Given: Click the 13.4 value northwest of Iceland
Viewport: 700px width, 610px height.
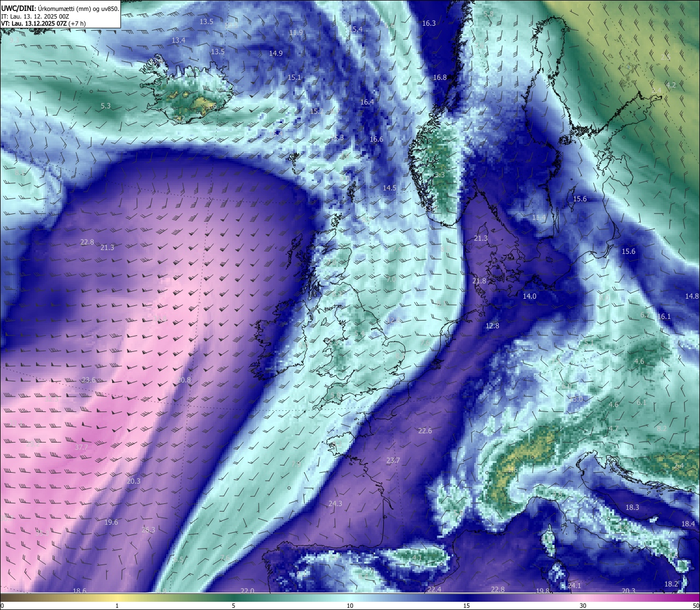Looking at the screenshot, I should pos(178,40).
